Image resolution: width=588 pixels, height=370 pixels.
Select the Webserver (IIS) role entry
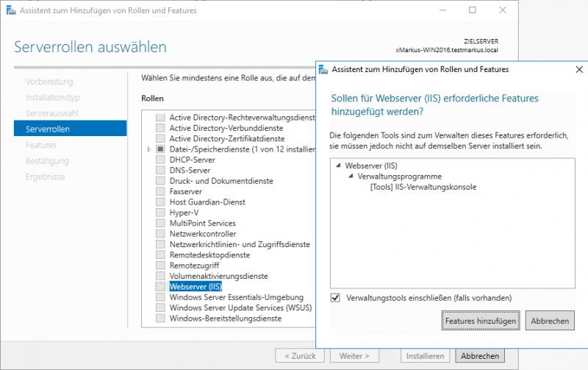[195, 286]
